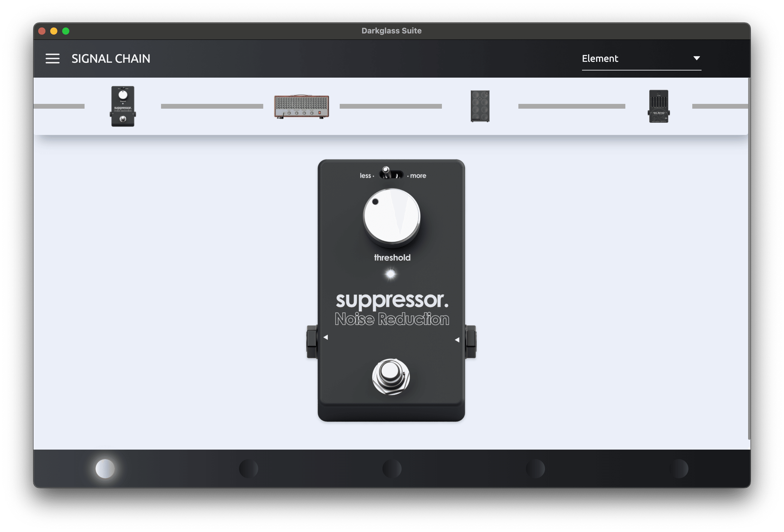Click the Darkglass Suite title bar text
Screen dimensions: 784x532
click(x=391, y=30)
